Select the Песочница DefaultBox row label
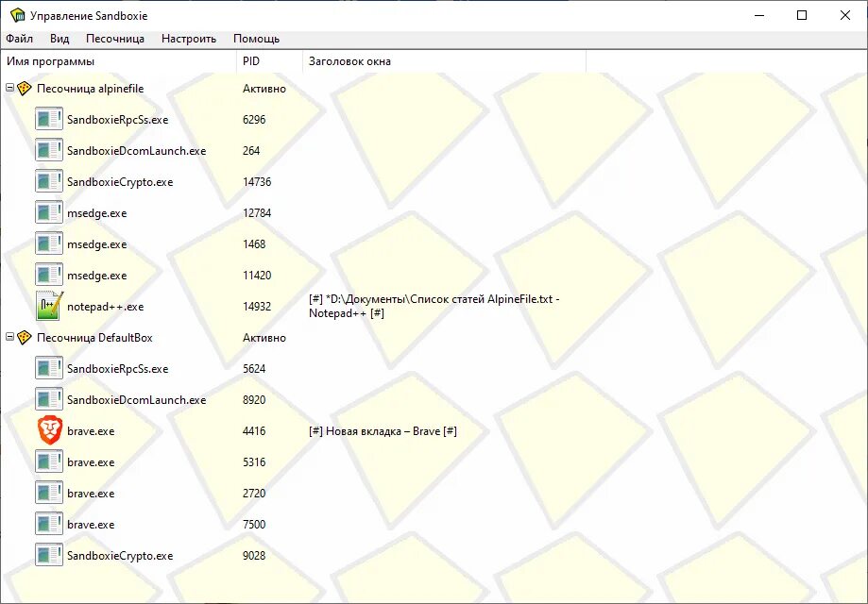 coord(94,338)
